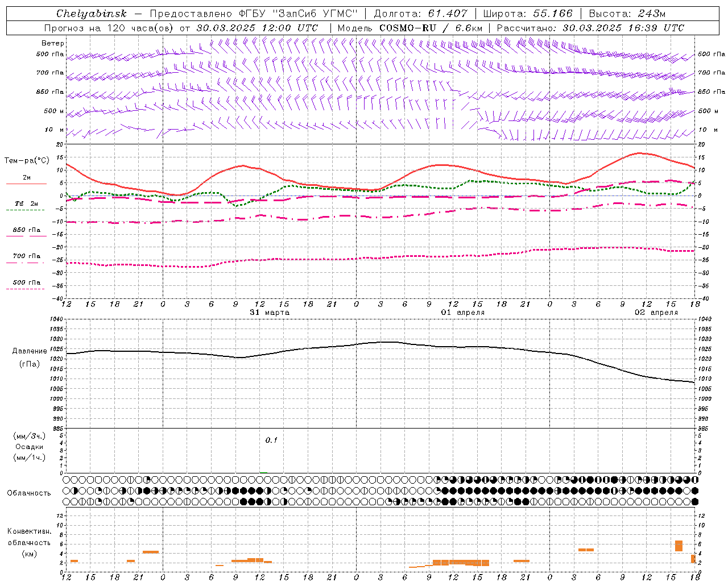Click the 'Модель COSMO-RU / 6.6км' text
728x582 pixels.
click(409, 28)
